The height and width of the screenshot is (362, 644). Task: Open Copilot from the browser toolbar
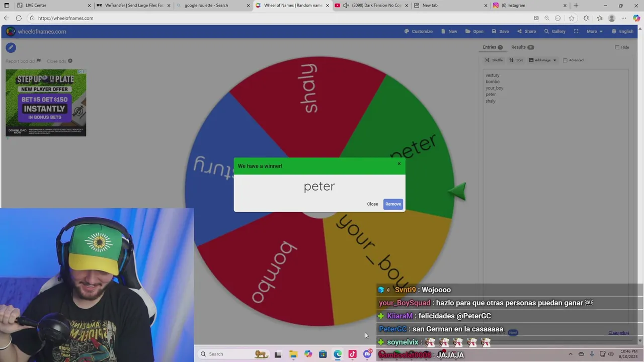click(x=636, y=18)
